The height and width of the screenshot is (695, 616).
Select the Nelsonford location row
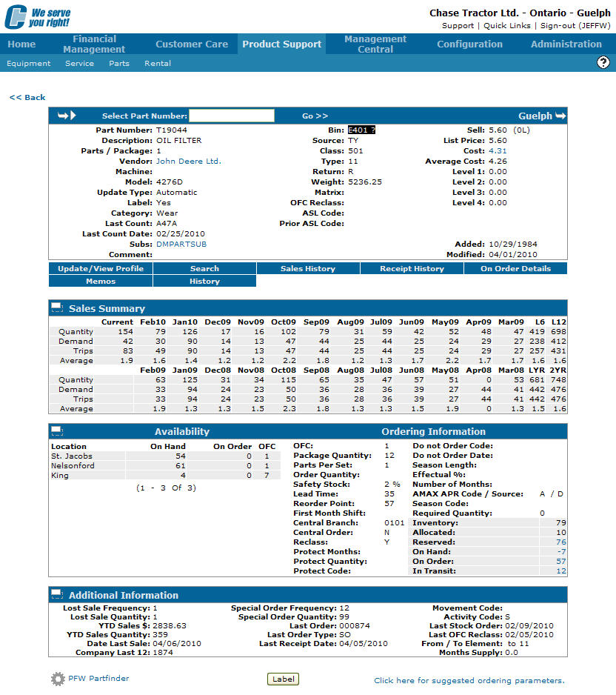click(x=165, y=465)
